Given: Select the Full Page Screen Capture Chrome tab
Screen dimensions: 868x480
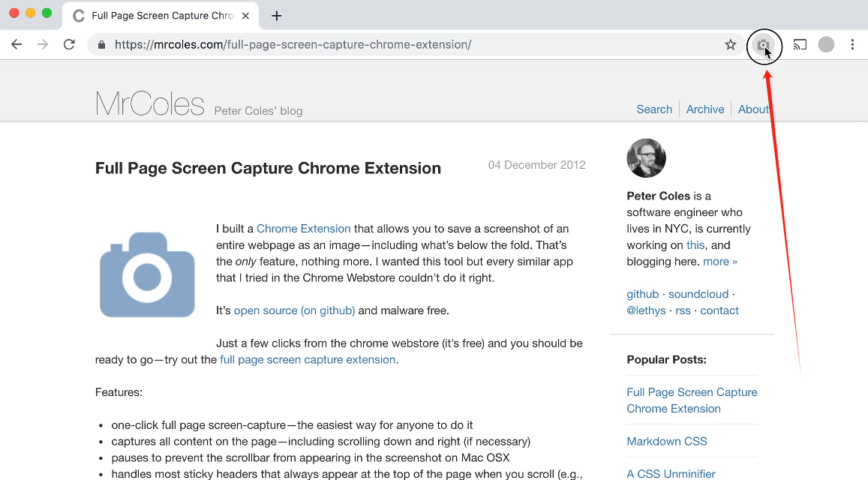Looking at the screenshot, I should click(161, 16).
